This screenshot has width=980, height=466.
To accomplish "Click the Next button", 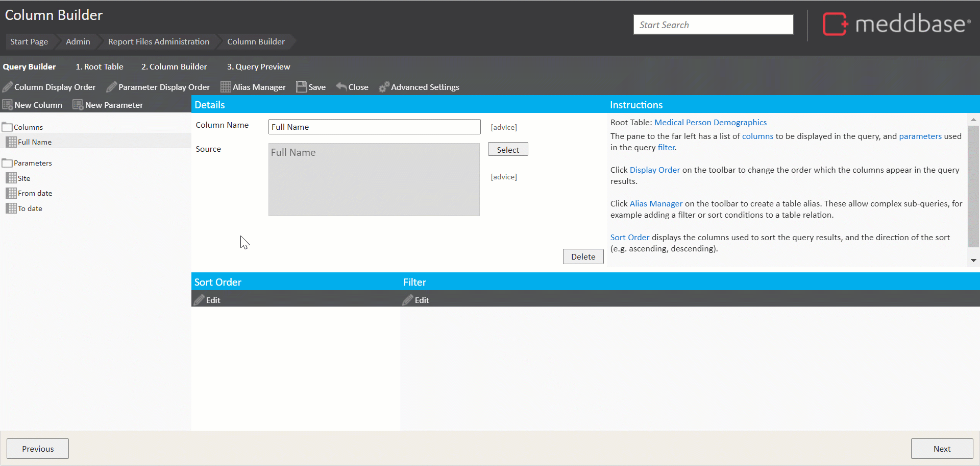I will point(942,449).
